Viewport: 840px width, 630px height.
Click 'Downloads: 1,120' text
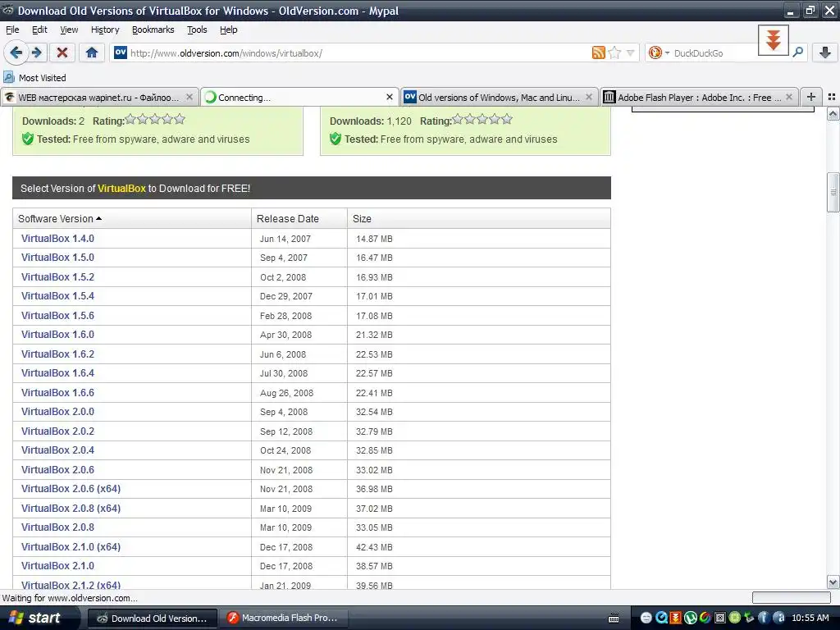(371, 121)
